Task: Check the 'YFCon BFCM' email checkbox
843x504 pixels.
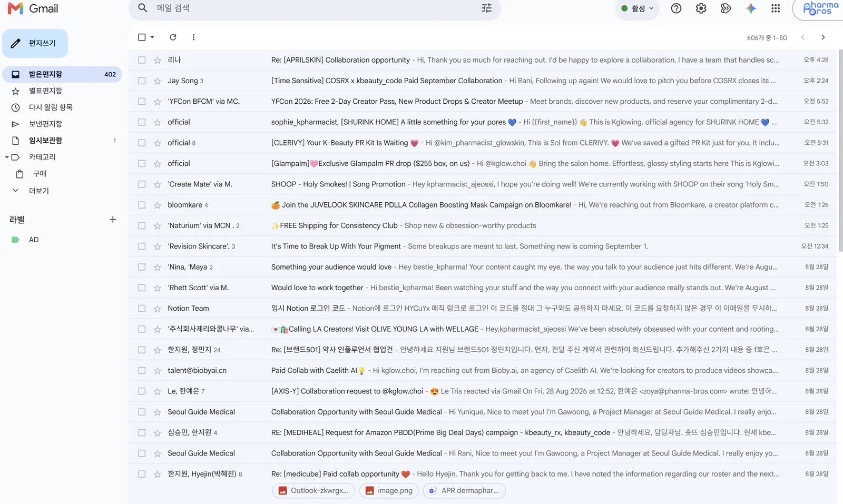Action: pyautogui.click(x=142, y=102)
